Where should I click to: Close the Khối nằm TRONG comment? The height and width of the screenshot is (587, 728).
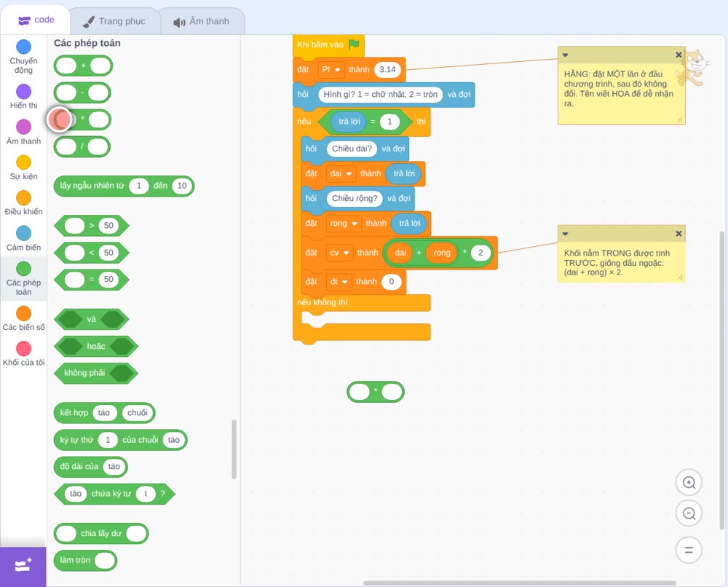coord(678,234)
